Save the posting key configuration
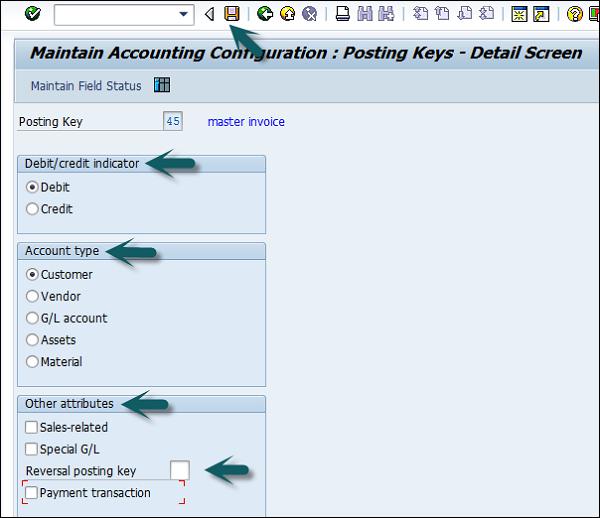The height and width of the screenshot is (518, 600). [x=232, y=14]
